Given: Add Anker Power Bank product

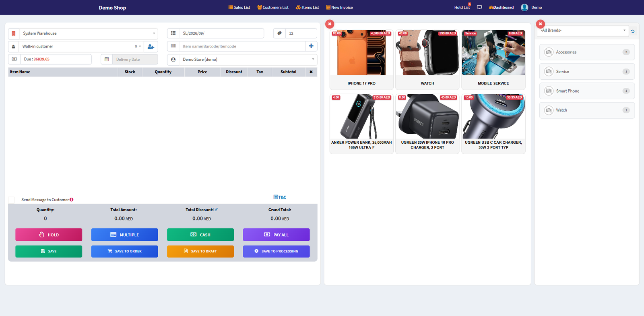Looking at the screenshot, I should click(x=361, y=124).
